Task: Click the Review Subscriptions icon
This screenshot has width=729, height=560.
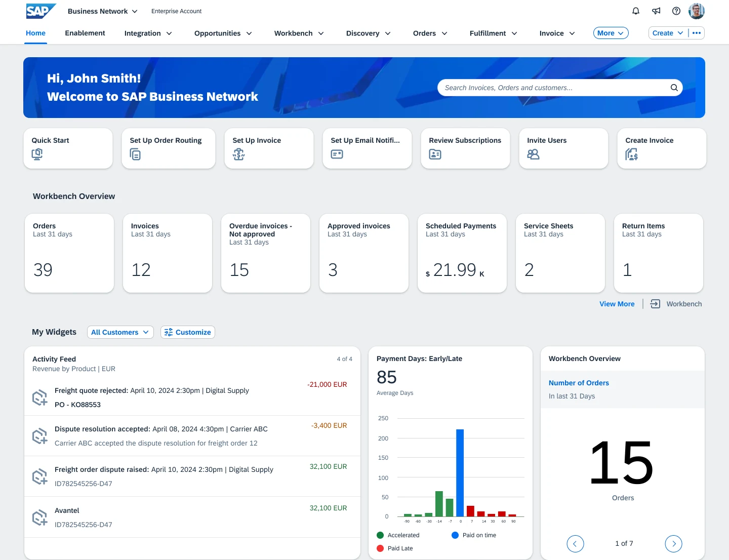Action: [435, 154]
